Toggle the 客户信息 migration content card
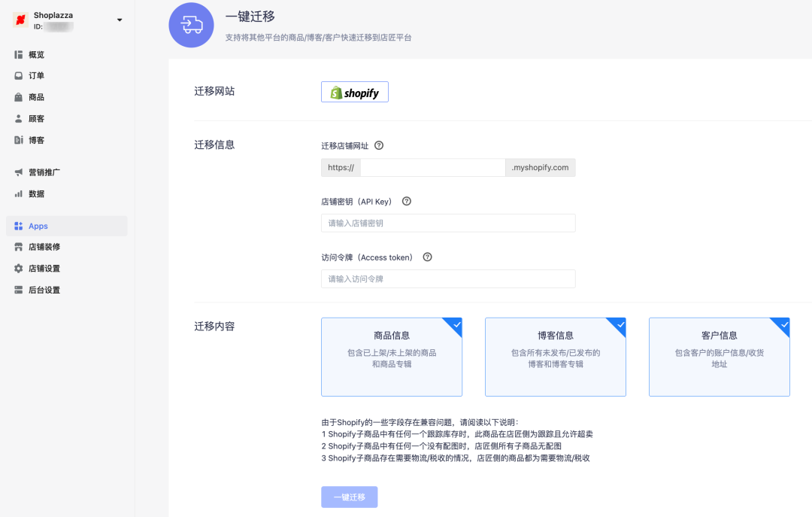 point(720,357)
